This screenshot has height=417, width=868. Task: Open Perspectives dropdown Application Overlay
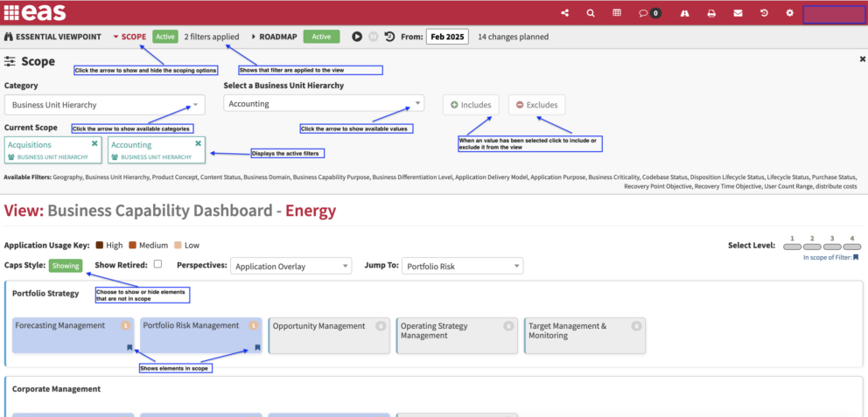click(291, 266)
